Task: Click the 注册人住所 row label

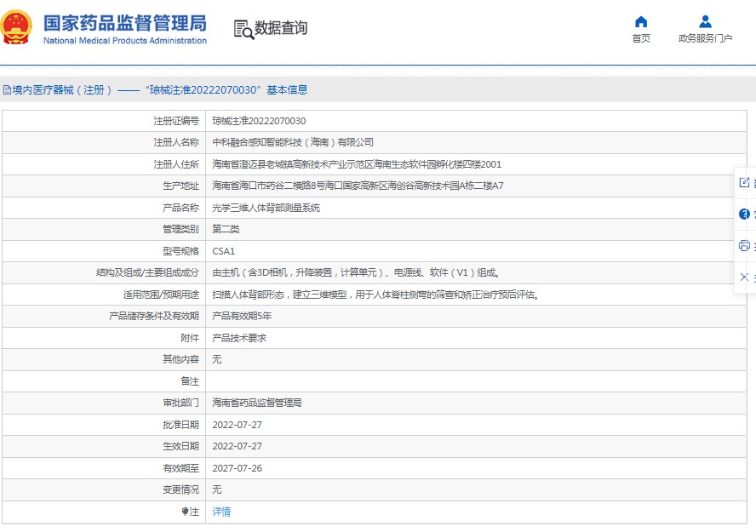Action: point(176,164)
